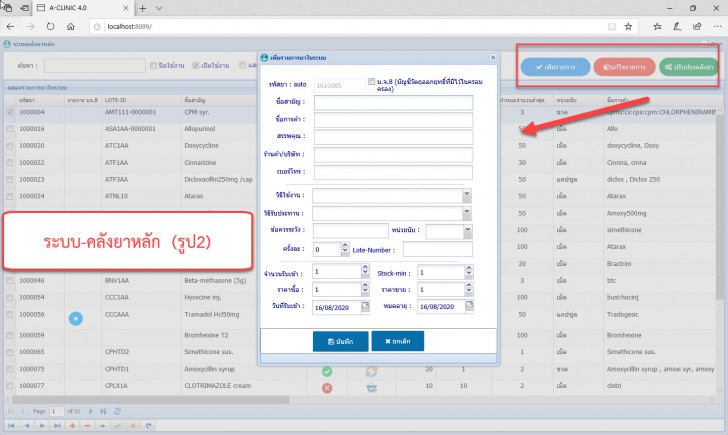Click the red แก้ไขรายการ button
The height and width of the screenshot is (435, 728).
[624, 67]
